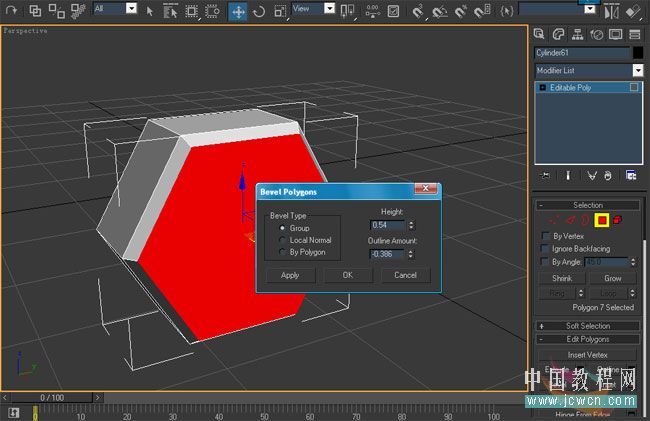Open the Display command panel tab
Image resolution: width=650 pixels, height=421 pixels.
tap(616, 34)
